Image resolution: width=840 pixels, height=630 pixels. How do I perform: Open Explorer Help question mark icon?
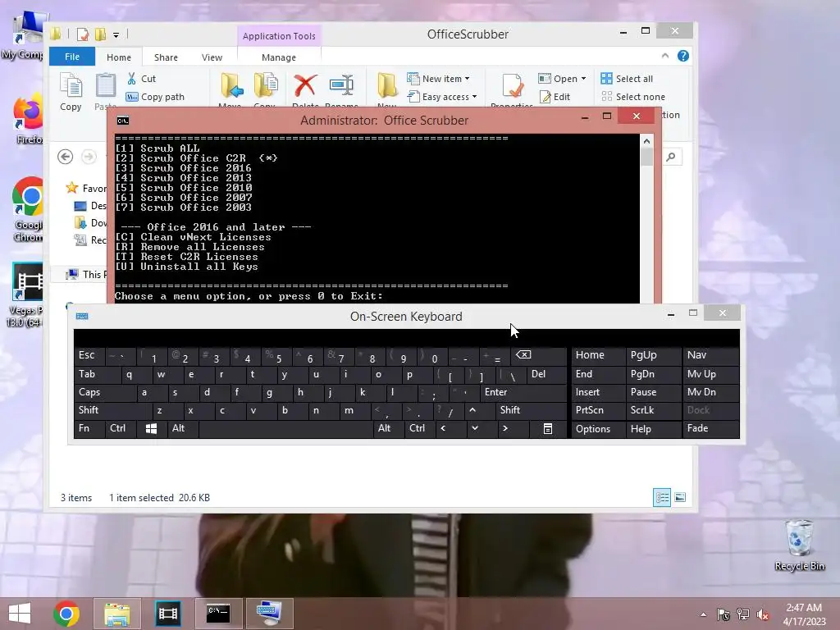tap(683, 56)
